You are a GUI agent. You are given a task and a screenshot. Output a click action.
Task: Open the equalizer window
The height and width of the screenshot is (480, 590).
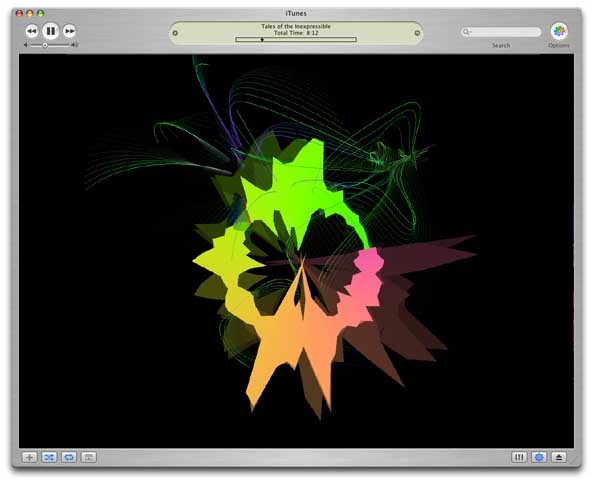click(x=519, y=457)
